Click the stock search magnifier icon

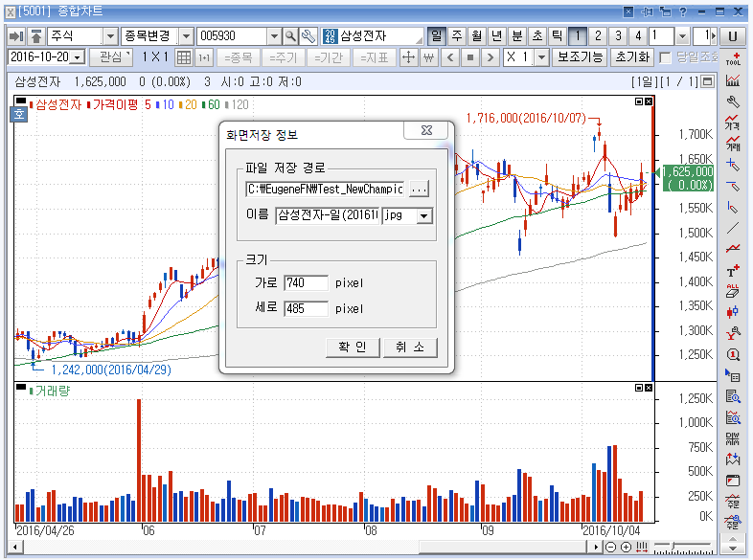(x=290, y=36)
